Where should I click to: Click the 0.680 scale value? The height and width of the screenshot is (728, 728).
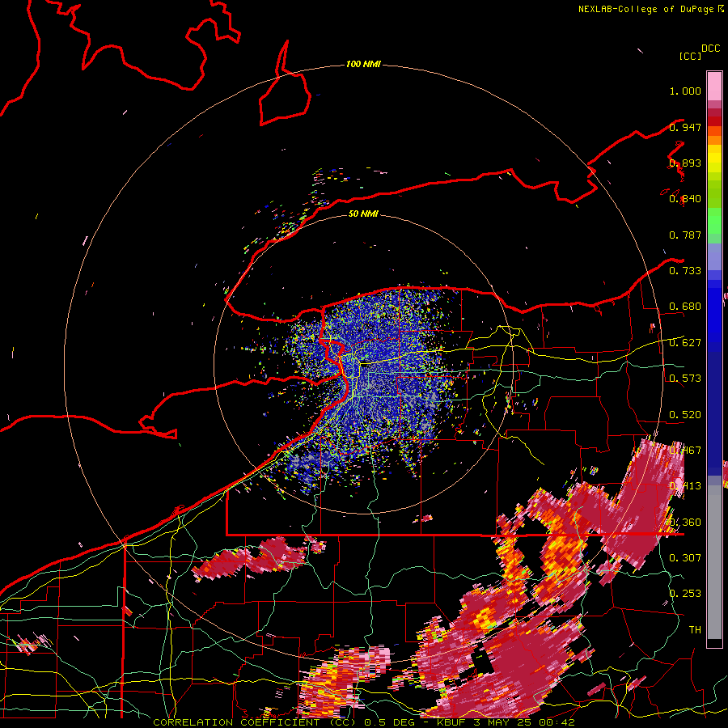685,307
